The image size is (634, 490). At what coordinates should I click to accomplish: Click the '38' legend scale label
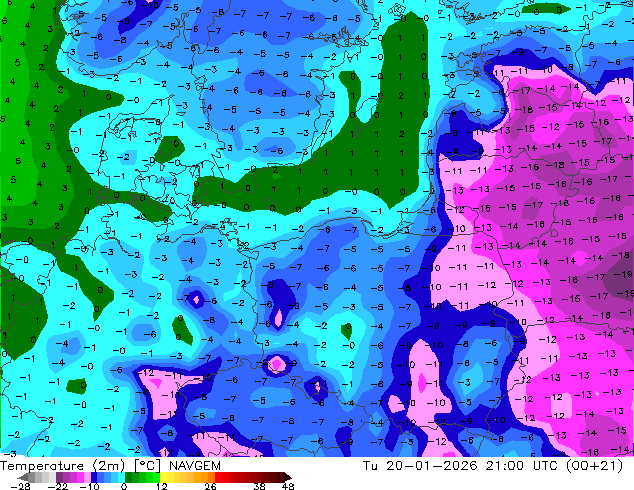[259, 486]
